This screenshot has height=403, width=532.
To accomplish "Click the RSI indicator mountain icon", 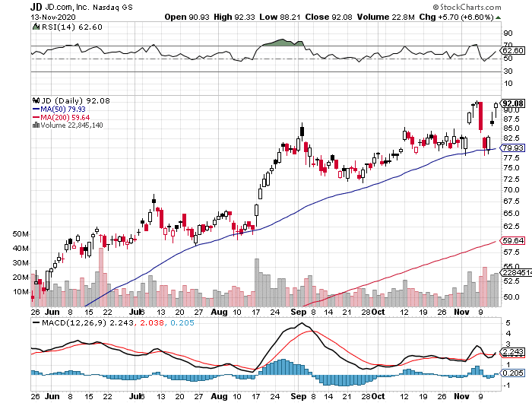I will coord(36,27).
